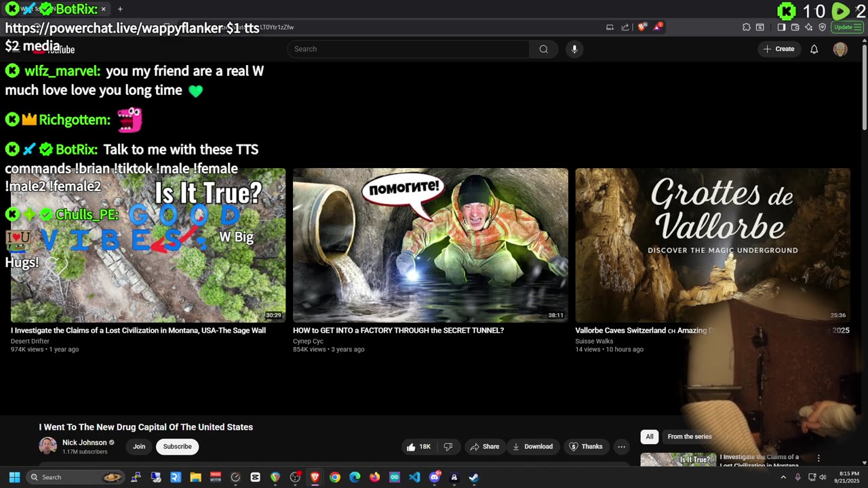
Task: Open the Grottes de Vallorbe video thumbnail
Action: 713,245
